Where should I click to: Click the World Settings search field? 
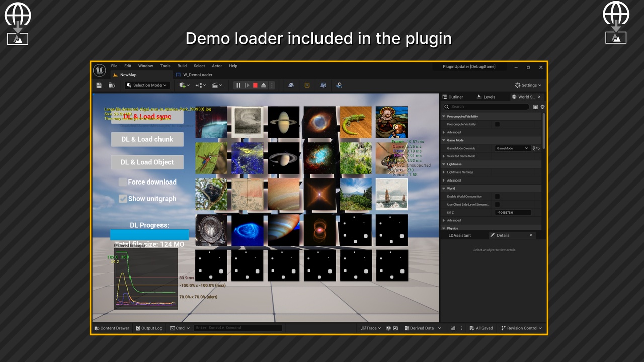pyautogui.click(x=486, y=107)
